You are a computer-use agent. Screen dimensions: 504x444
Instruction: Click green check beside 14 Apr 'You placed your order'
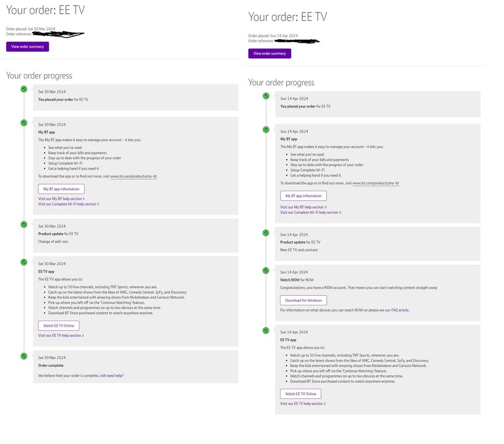click(266, 96)
